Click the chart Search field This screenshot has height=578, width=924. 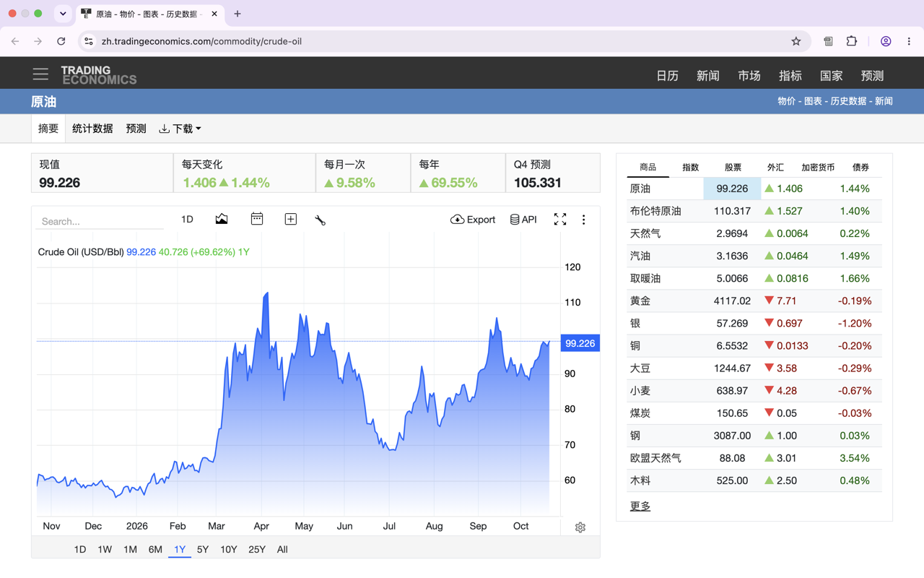(x=100, y=221)
